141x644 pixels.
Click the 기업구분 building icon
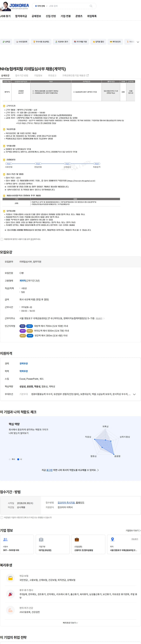tap(41, 540)
